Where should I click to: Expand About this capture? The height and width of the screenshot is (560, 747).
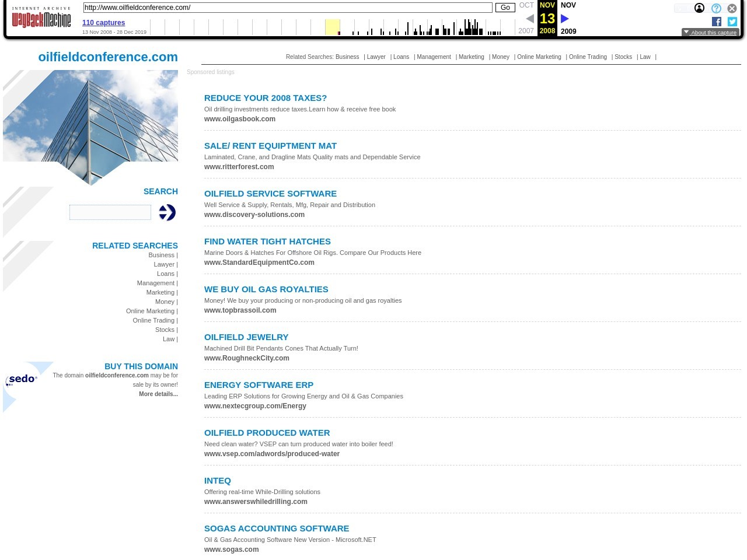[x=710, y=33]
